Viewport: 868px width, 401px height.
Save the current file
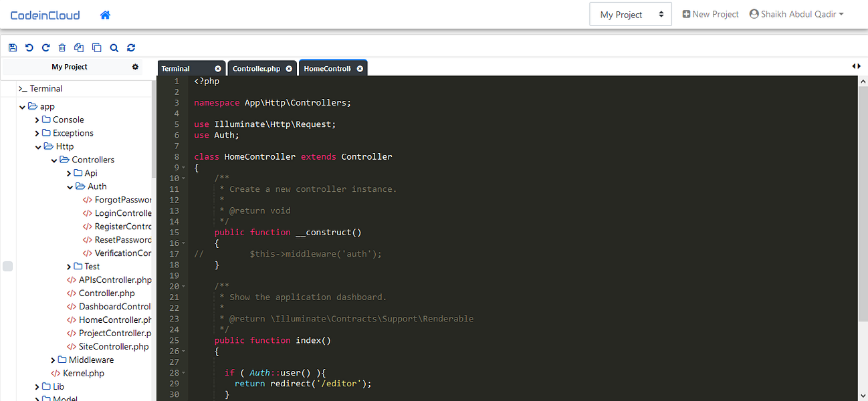coord(13,47)
